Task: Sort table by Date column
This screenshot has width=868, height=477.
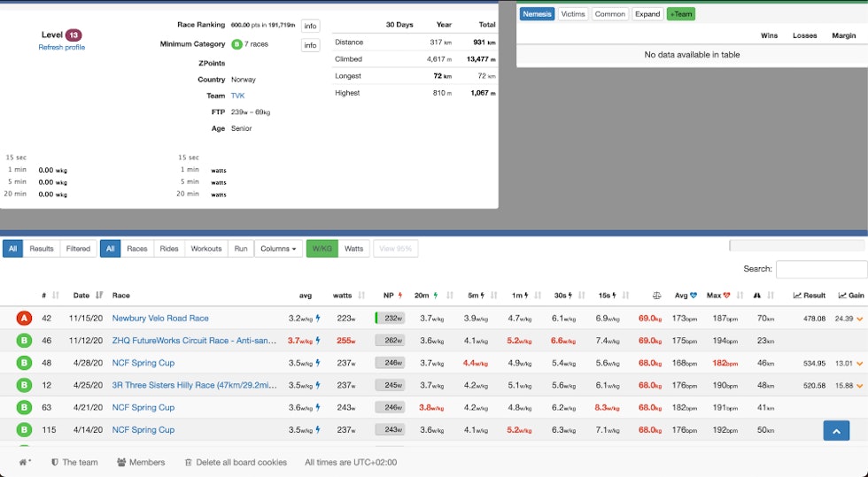Action: click(x=88, y=296)
